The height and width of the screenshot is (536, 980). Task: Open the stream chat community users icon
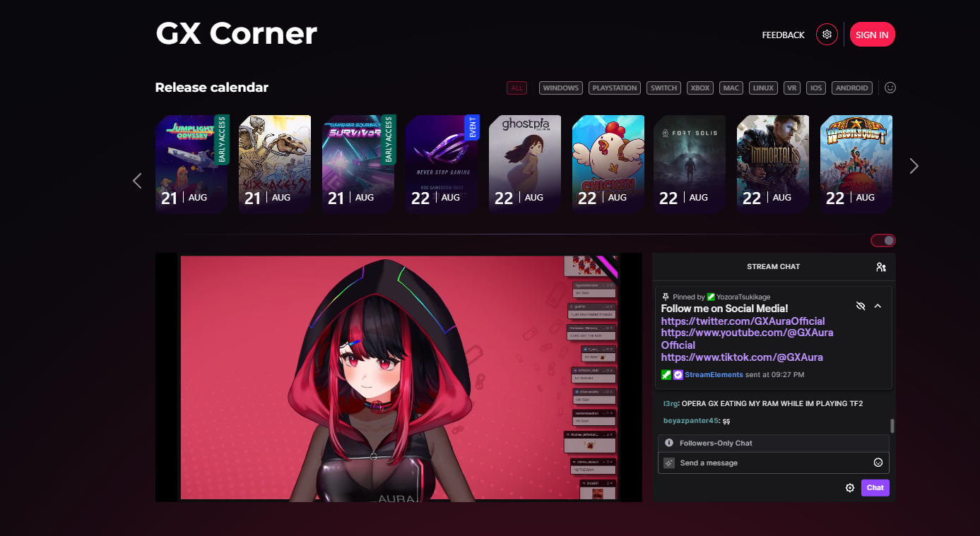[880, 267]
